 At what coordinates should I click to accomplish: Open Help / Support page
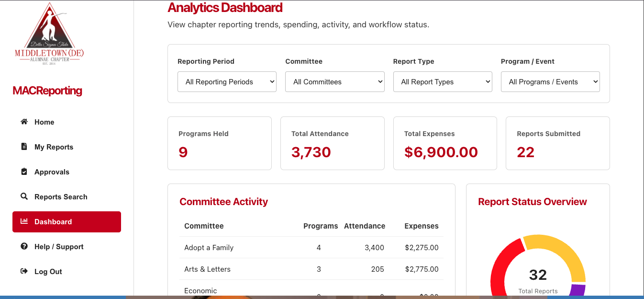67,247
